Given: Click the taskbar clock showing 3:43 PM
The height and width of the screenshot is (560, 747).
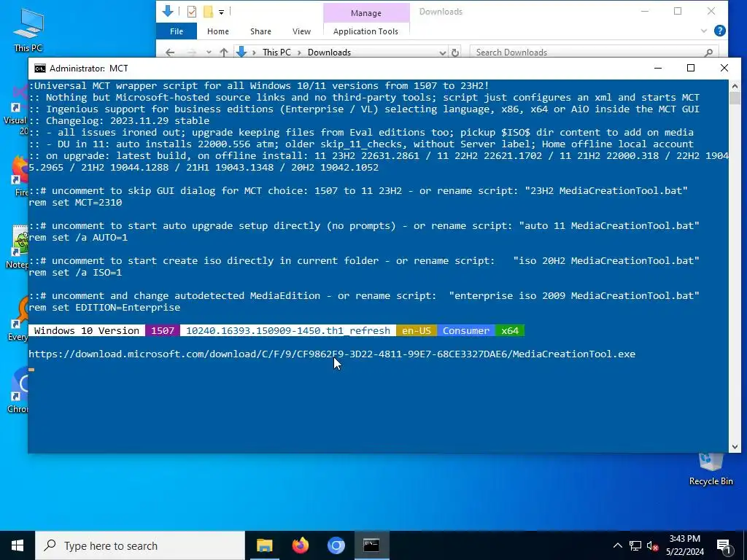Looking at the screenshot, I should click(x=684, y=545).
